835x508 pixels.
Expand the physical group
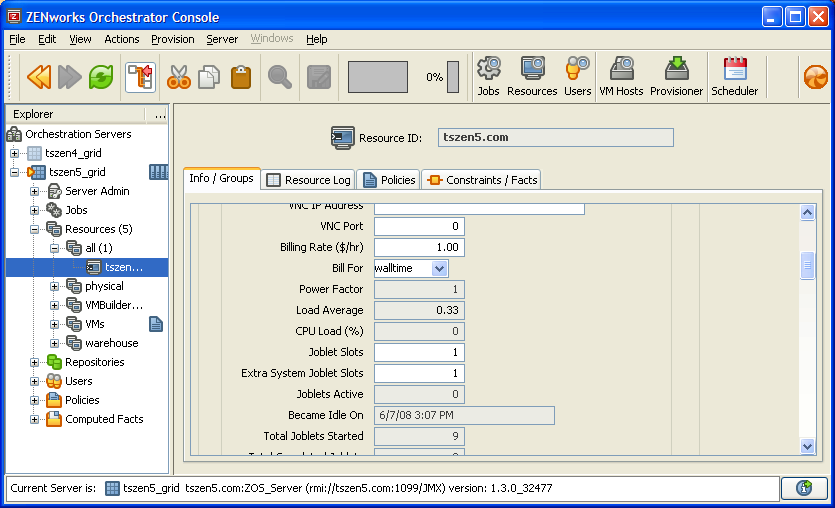(x=54, y=286)
